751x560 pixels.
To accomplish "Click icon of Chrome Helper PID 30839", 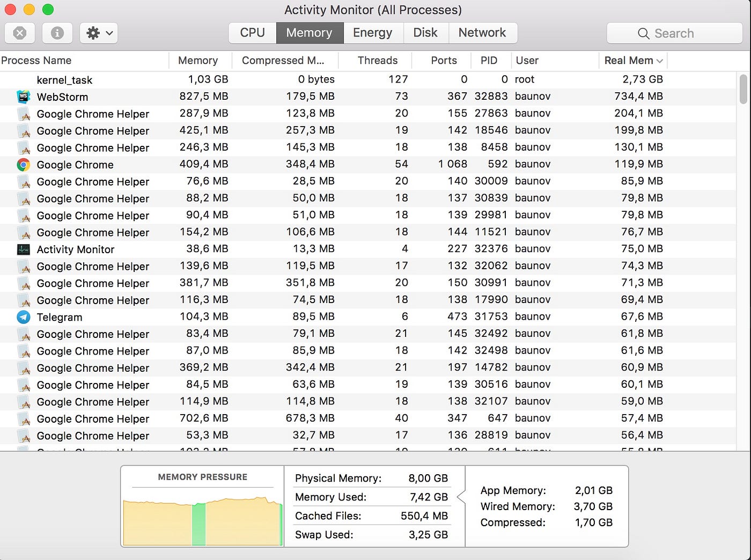I will 23,198.
